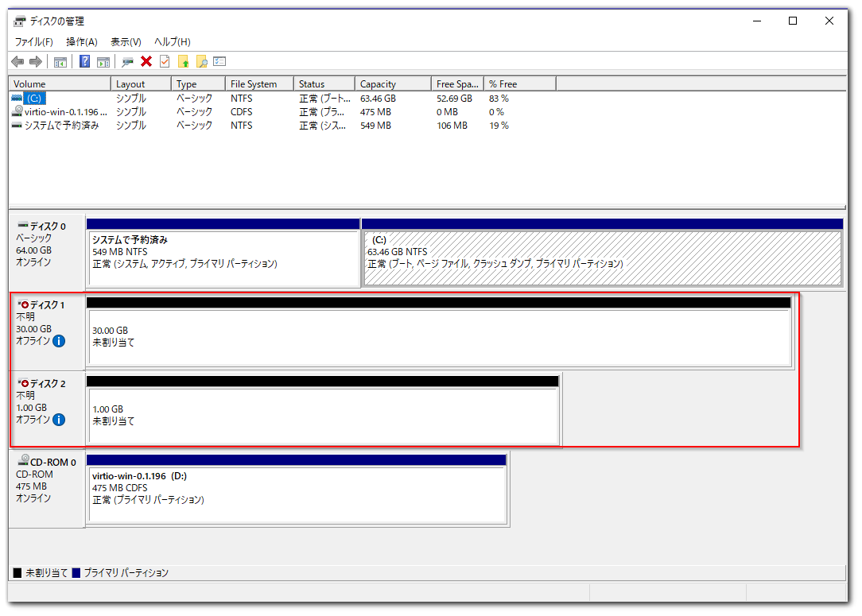
Task: Select the (C:) 63.46 GB NTFS partition block
Action: click(603, 258)
